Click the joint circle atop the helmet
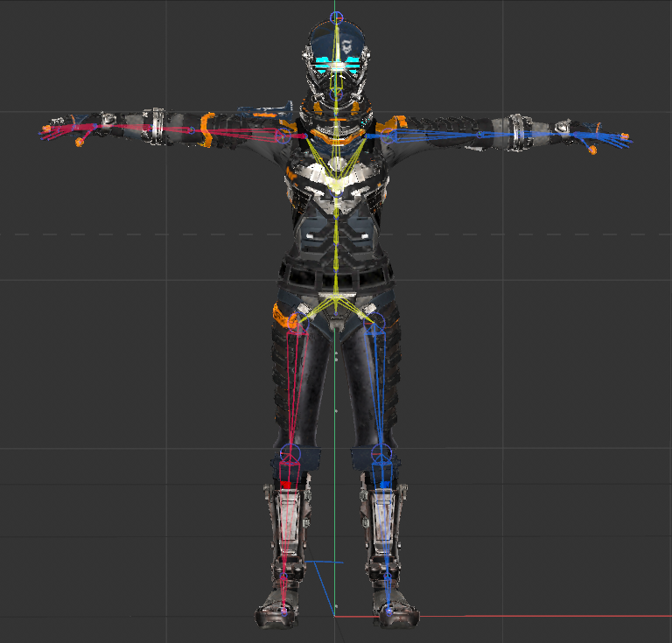The image size is (672, 643). (x=336, y=18)
